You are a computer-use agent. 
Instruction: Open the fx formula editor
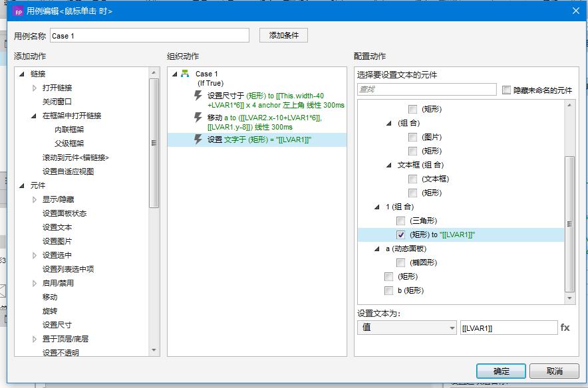pyautogui.click(x=565, y=328)
